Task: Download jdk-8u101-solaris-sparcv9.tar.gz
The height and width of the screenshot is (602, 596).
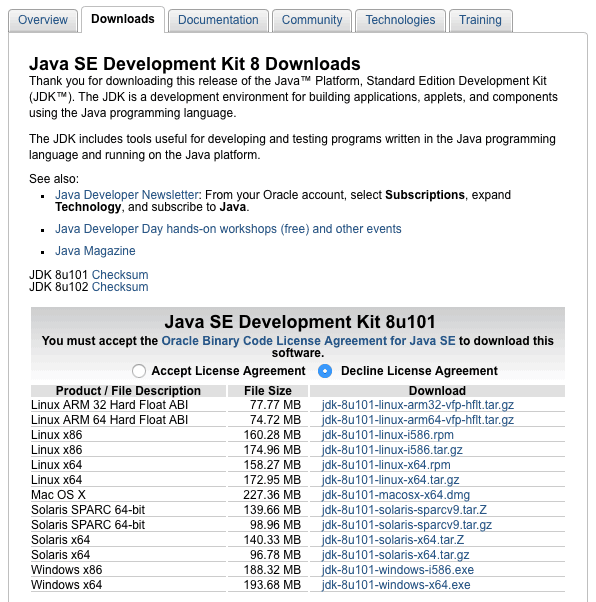Action: tap(407, 524)
